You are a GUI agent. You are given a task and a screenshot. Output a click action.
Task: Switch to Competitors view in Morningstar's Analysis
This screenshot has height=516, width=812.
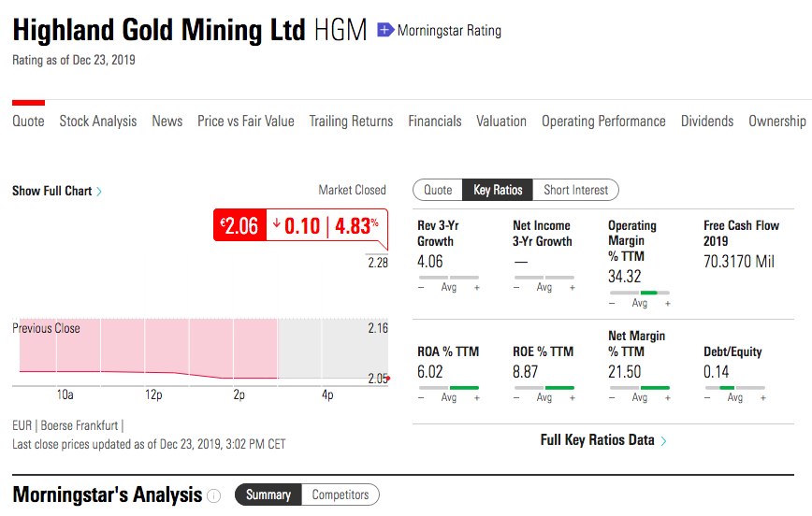[x=341, y=494]
